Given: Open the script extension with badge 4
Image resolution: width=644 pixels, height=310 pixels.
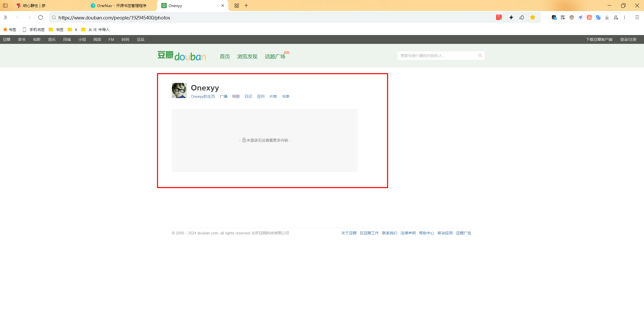Looking at the screenshot, I should click(554, 17).
